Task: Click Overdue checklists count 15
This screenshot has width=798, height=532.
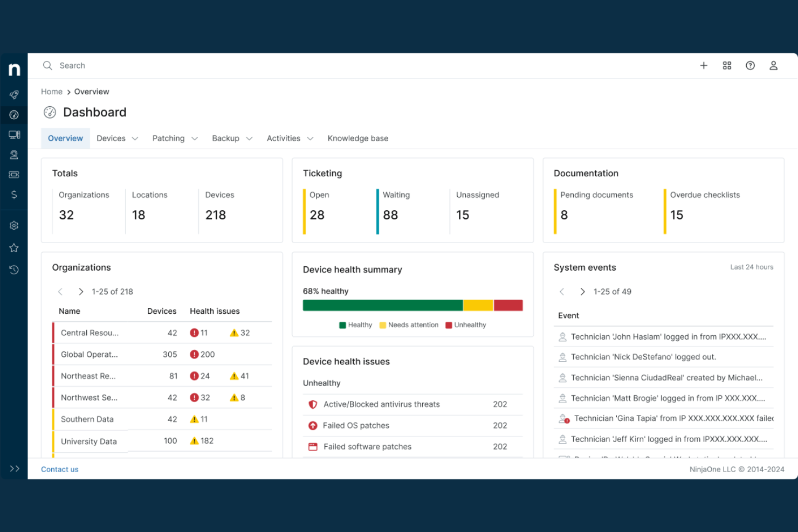Action: (x=677, y=215)
